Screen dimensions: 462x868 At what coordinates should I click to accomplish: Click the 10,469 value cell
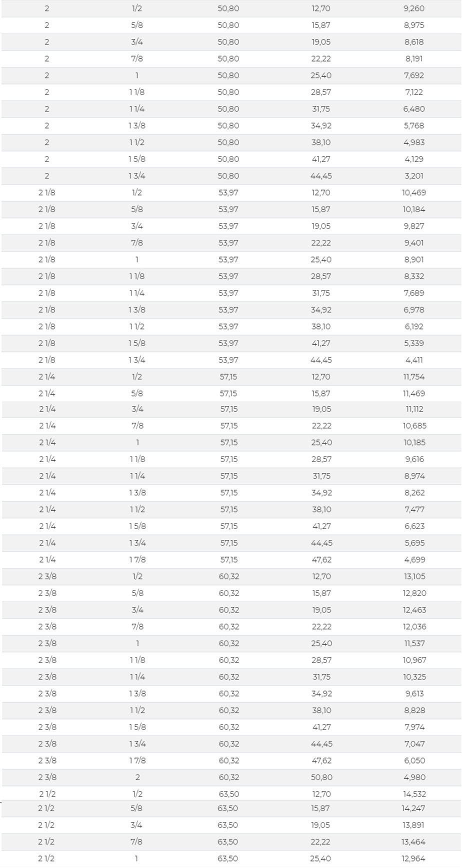414,192
